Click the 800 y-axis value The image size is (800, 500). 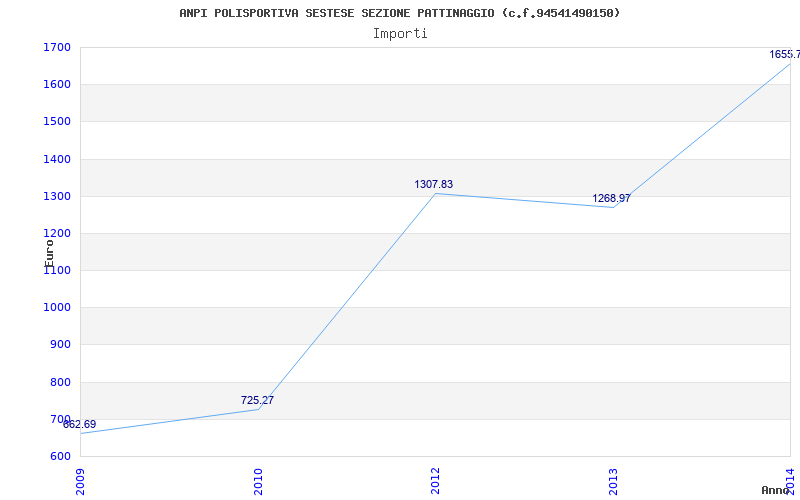[x=61, y=383]
